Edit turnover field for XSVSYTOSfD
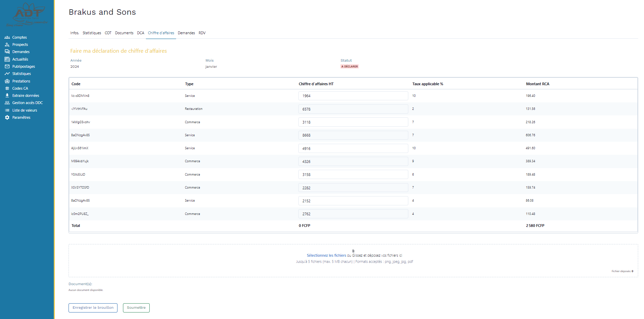644x319 pixels. point(353,188)
